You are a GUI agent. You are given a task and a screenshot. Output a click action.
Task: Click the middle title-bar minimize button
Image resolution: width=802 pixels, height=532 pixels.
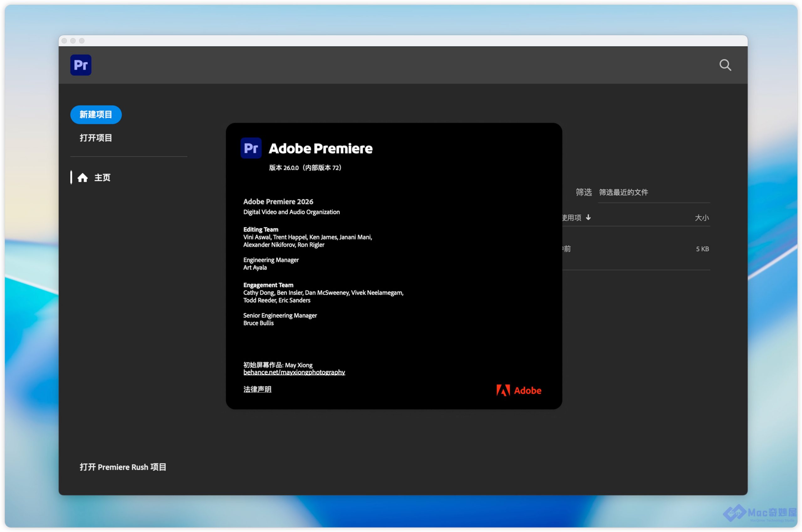(73, 41)
